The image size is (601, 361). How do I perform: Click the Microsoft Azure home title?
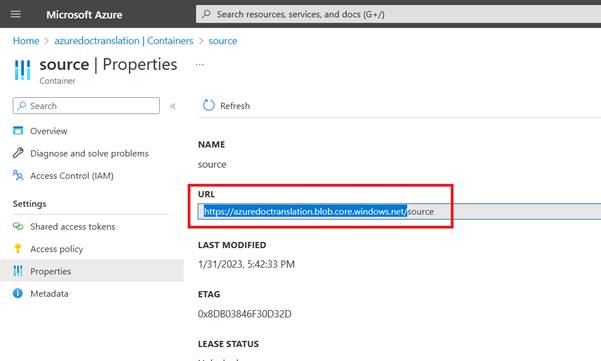pyautogui.click(x=84, y=15)
